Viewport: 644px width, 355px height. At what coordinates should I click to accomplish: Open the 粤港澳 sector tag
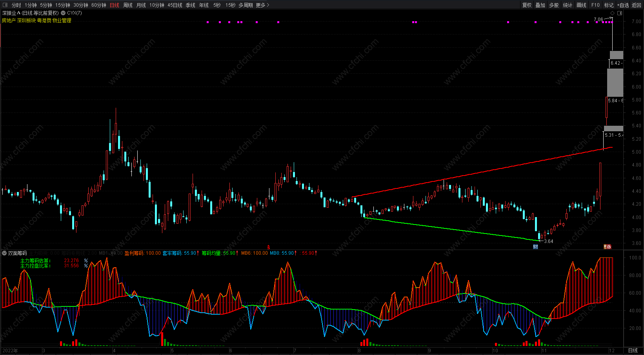click(x=44, y=20)
